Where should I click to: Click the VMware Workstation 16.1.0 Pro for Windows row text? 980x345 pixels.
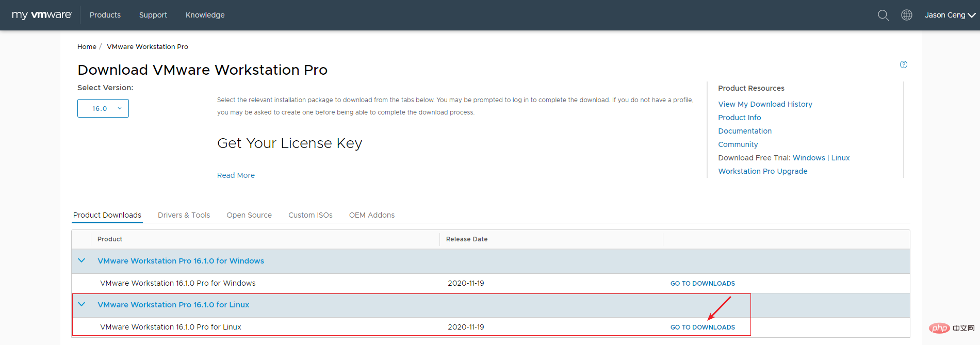pos(178,283)
